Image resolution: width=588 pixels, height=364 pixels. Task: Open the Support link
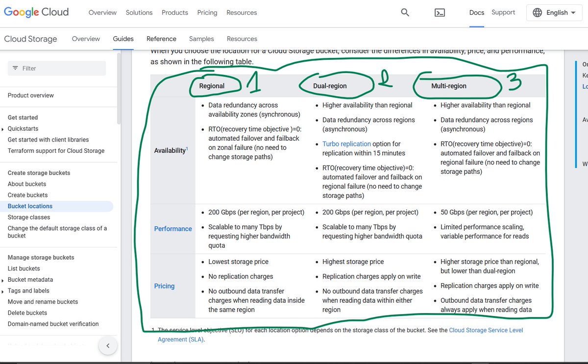(503, 13)
